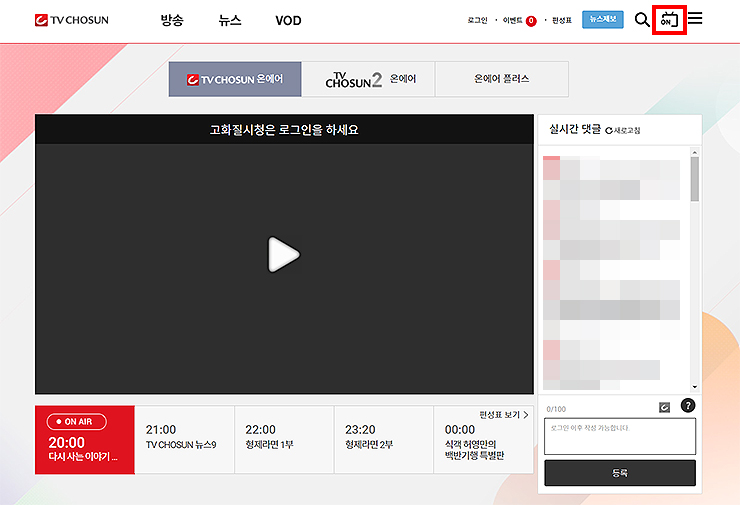Select 22:00 형제라면 1부 slot
The height and width of the screenshot is (505, 740).
pyautogui.click(x=284, y=440)
